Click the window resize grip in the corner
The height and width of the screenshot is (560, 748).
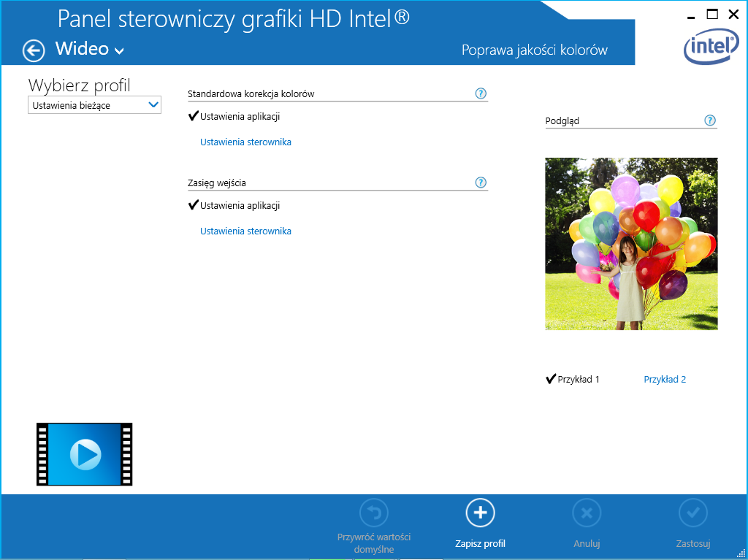click(741, 553)
